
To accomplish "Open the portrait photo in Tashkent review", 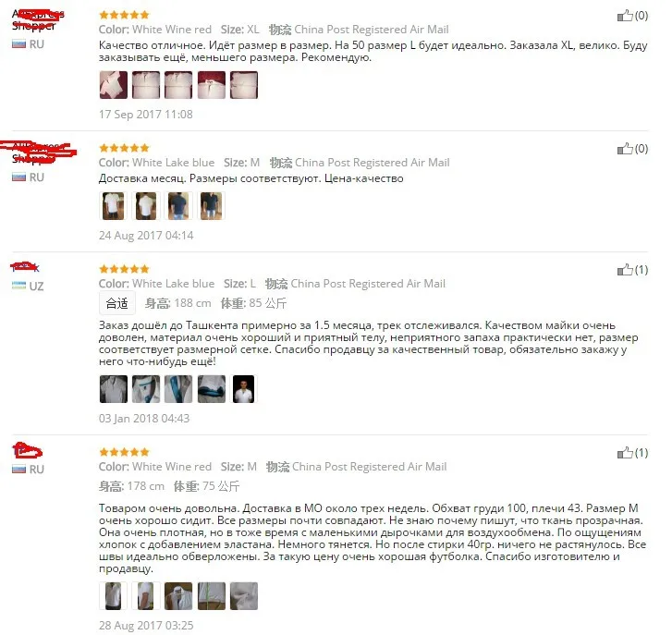I will pos(244,389).
